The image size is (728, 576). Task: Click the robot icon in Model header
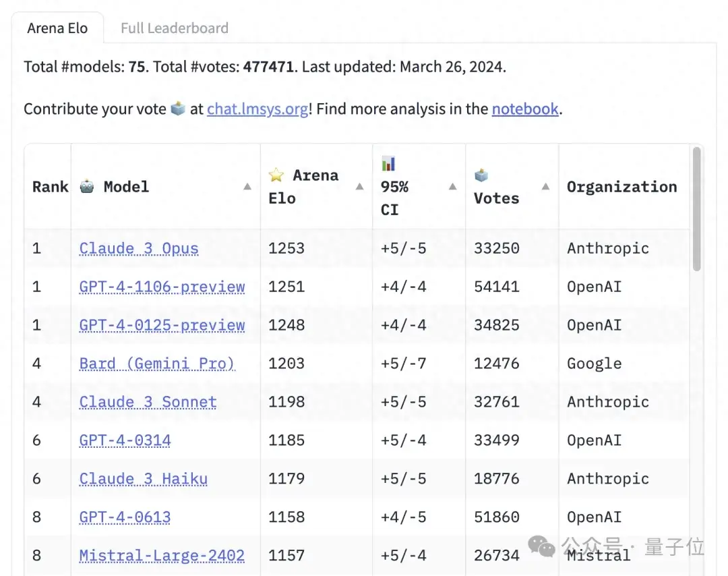(x=87, y=187)
